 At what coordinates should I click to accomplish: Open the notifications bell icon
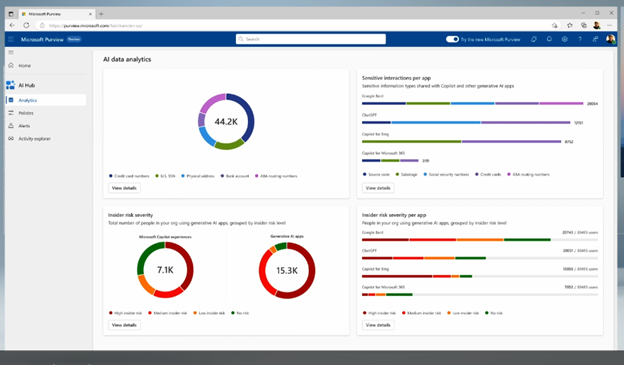click(x=549, y=39)
